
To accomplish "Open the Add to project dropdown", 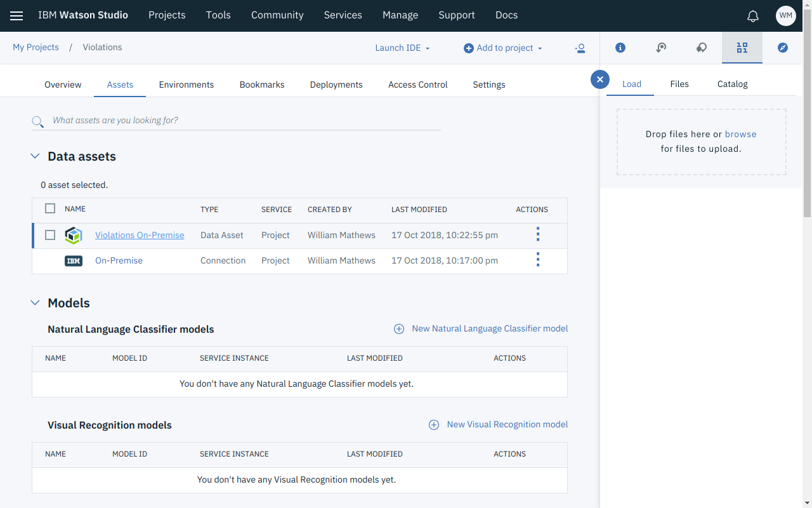I will [x=503, y=48].
